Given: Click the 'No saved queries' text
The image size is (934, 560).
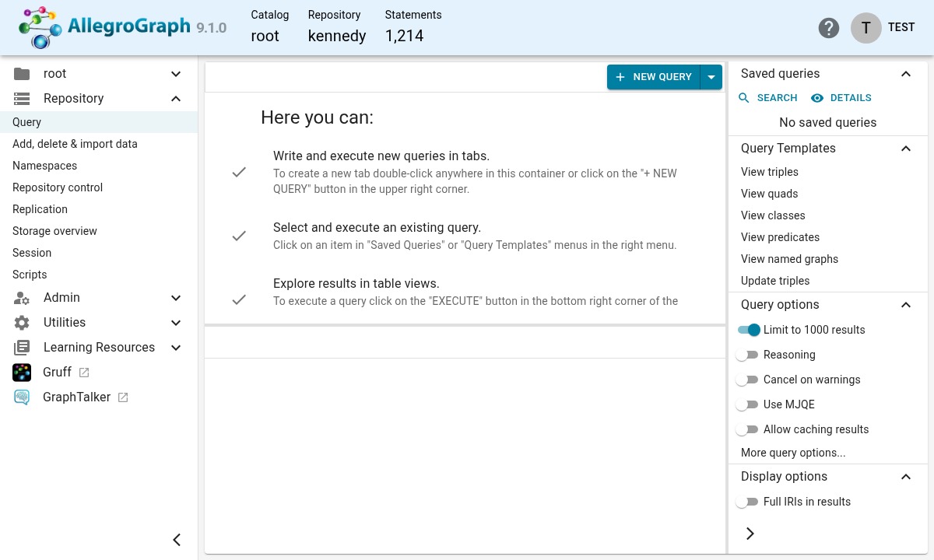Looking at the screenshot, I should (x=828, y=123).
